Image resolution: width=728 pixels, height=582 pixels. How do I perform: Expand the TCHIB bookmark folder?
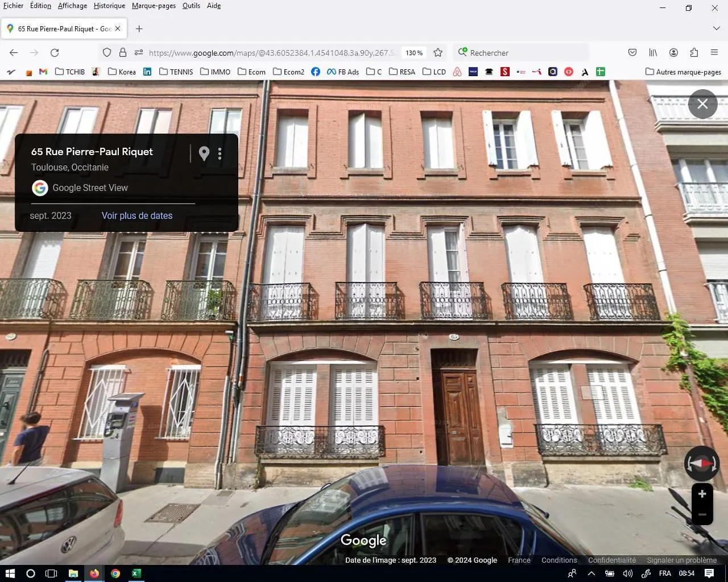click(70, 72)
